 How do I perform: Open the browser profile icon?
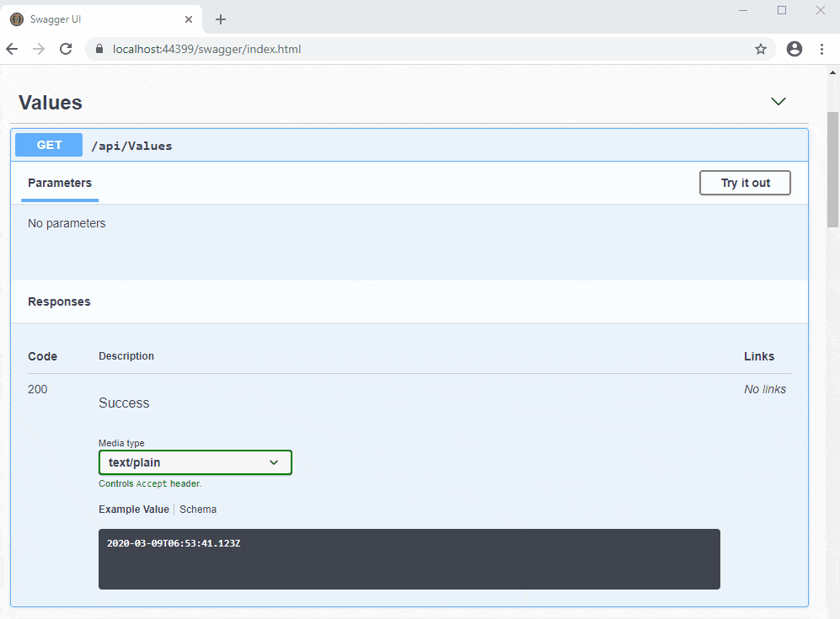pos(794,49)
